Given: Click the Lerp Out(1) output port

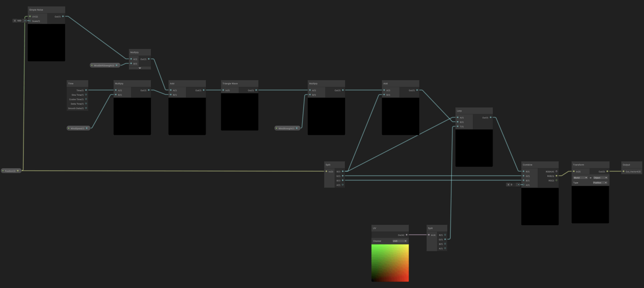Looking at the screenshot, I should click(x=491, y=118).
